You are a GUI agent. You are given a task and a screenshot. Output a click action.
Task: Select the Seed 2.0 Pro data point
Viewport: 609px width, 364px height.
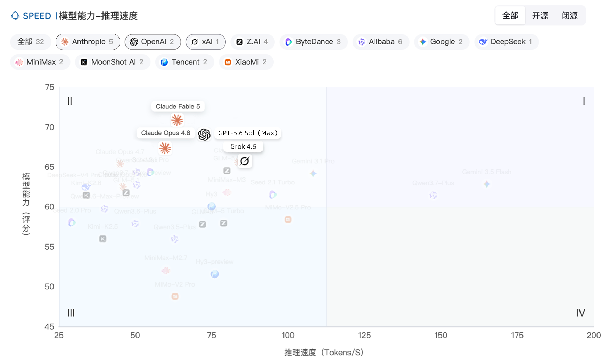pyautogui.click(x=72, y=223)
